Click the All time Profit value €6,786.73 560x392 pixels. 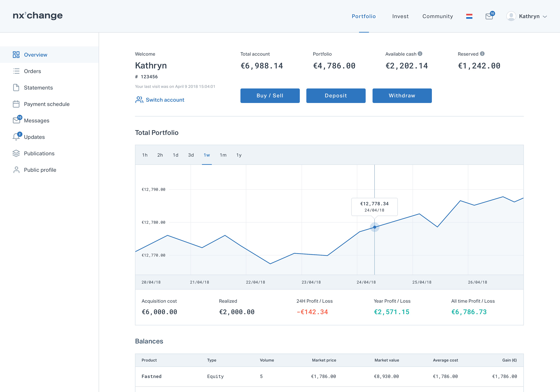click(469, 312)
